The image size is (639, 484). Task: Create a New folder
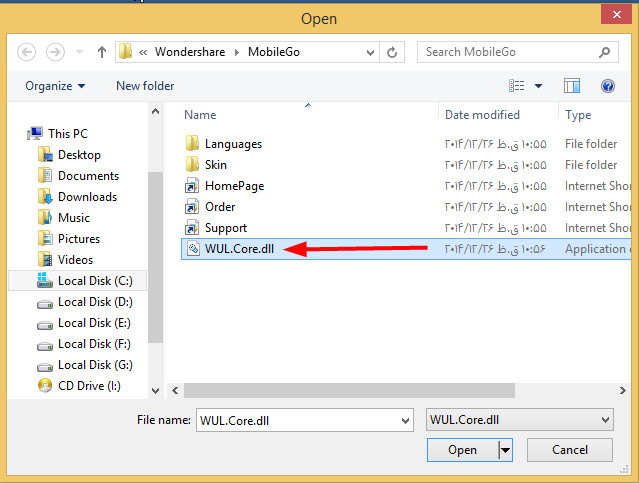[x=145, y=86]
